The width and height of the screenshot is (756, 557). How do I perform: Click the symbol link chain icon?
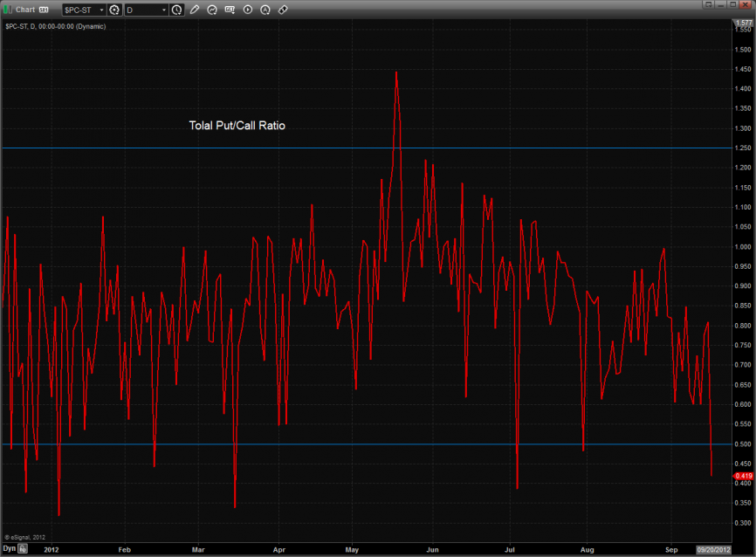pos(282,10)
